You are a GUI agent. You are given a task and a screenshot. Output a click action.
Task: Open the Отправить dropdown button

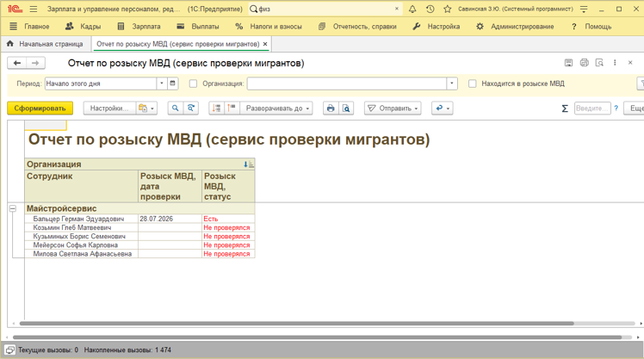point(393,108)
